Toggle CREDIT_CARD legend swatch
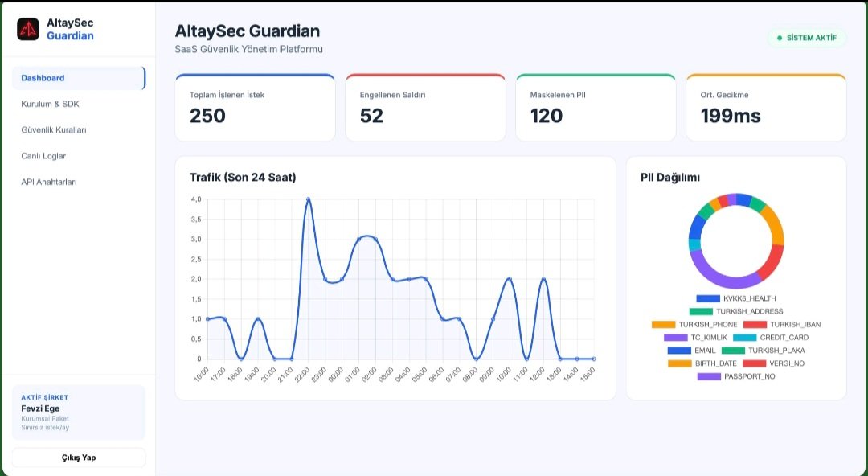 744,338
